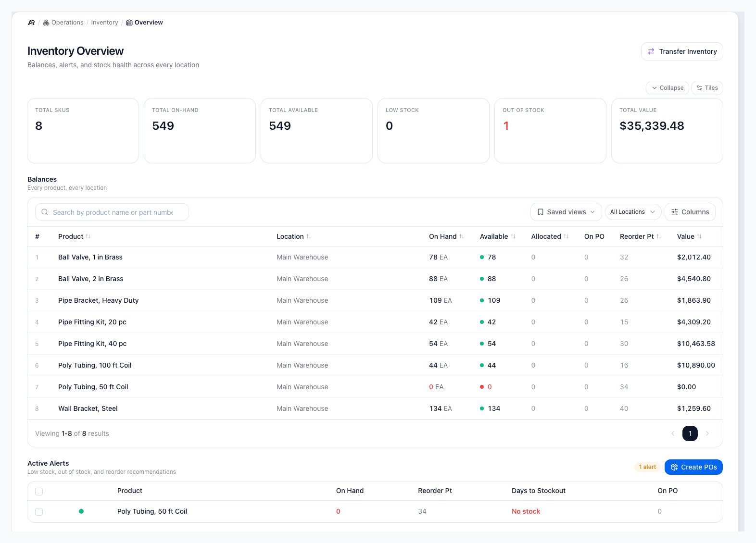
Task: Click the No stock status in alerts
Action: pyautogui.click(x=526, y=511)
